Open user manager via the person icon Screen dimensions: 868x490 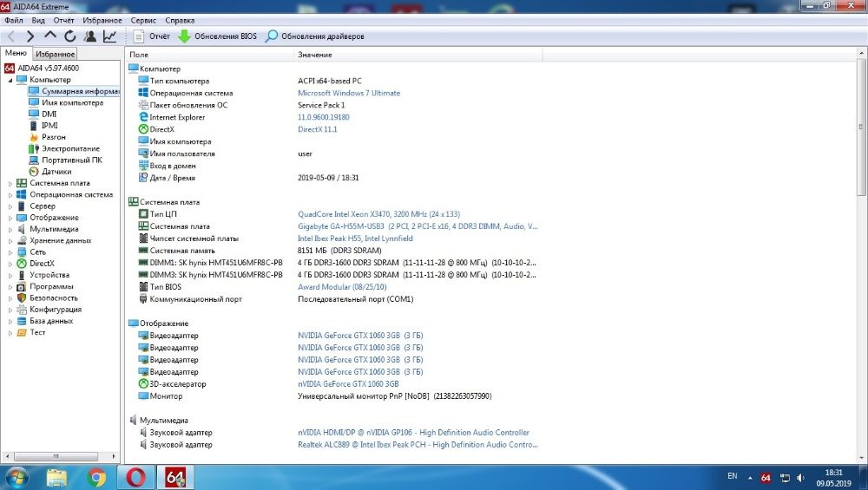click(x=89, y=36)
